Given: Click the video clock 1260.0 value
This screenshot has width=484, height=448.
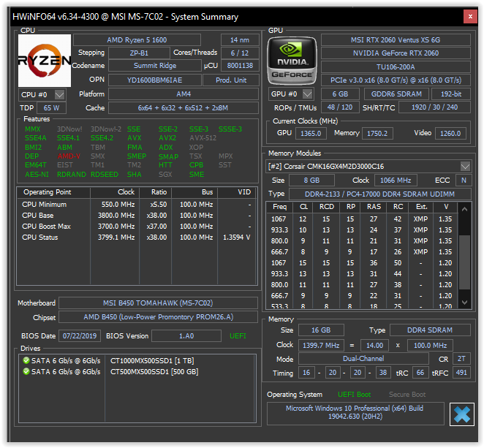Looking at the screenshot, I should 450,133.
